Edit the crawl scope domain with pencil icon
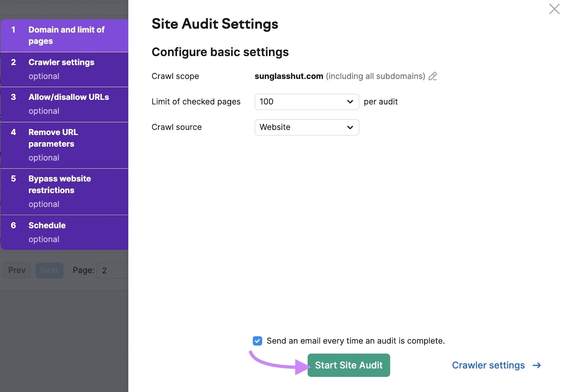Screen dimensions: 563x392 click(x=433, y=76)
